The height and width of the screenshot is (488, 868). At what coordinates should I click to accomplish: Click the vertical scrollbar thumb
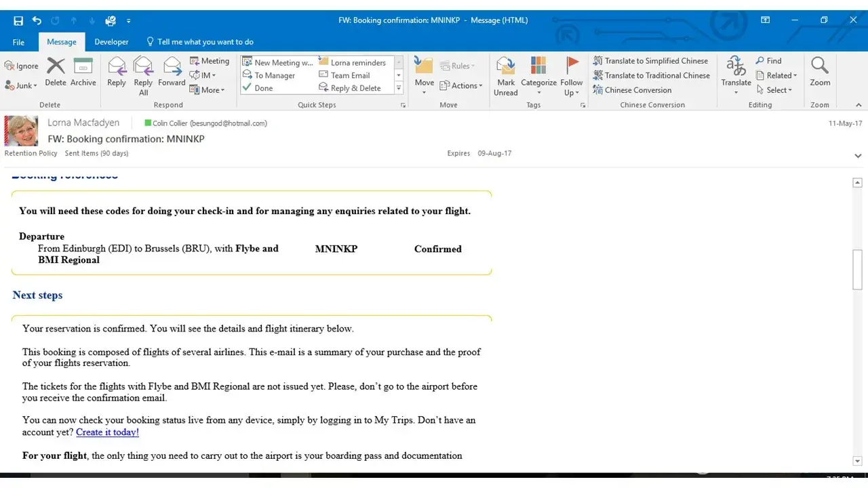[x=857, y=270]
